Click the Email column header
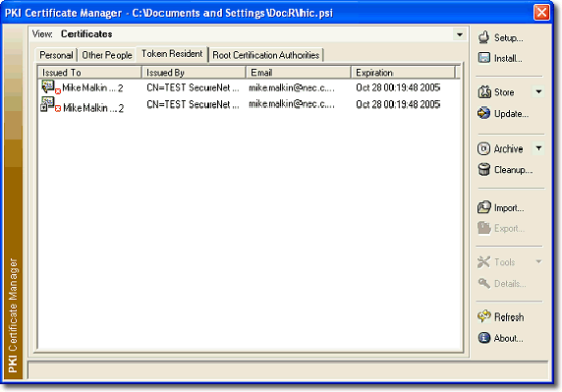This screenshot has height=392, width=562. [299, 73]
